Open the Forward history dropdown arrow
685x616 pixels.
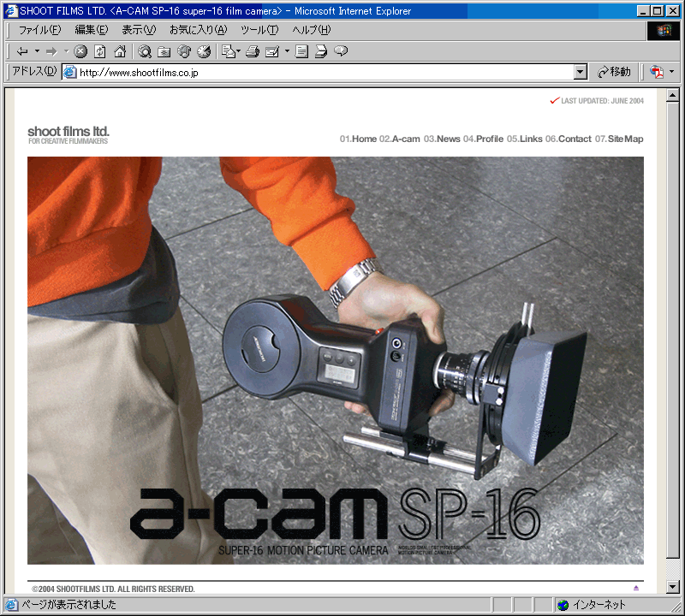pyautogui.click(x=67, y=51)
